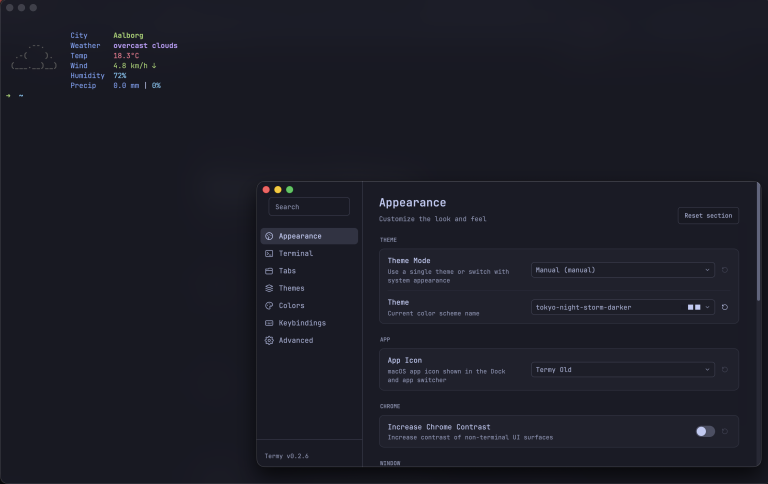Click the Appearance sidebar icon
The height and width of the screenshot is (484, 768).
269,236
